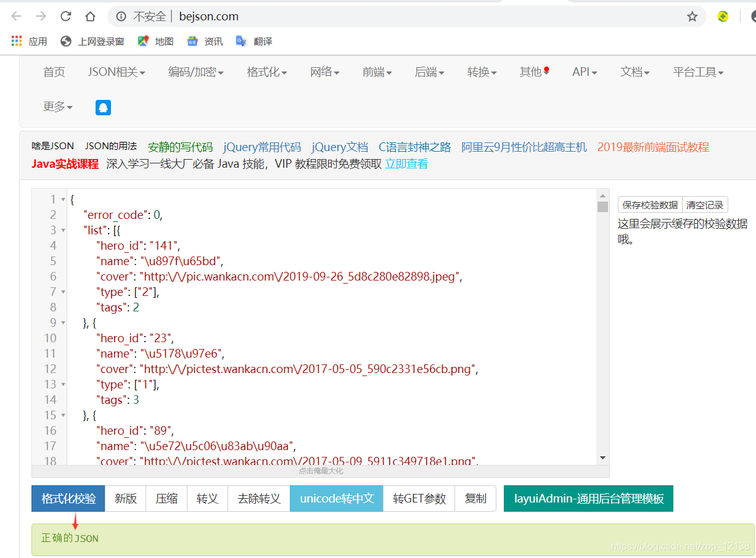
Task: Expand the 后端 dropdown menu
Action: 430,72
